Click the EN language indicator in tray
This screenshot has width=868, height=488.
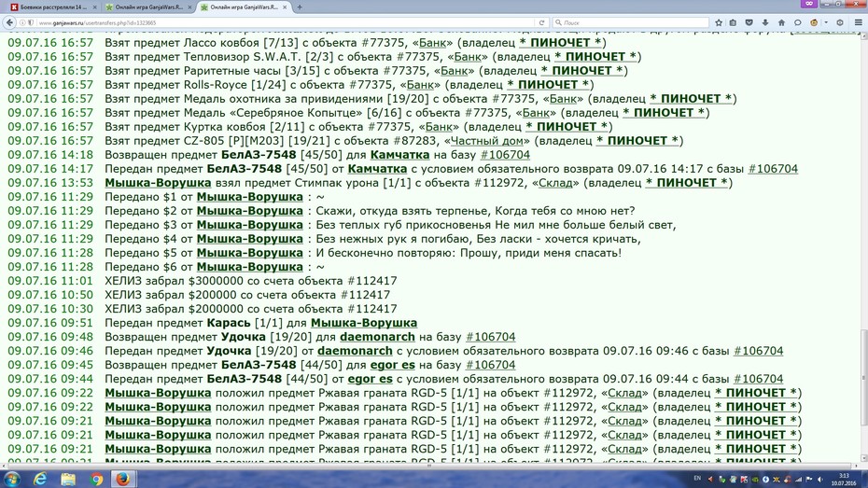coord(697,479)
